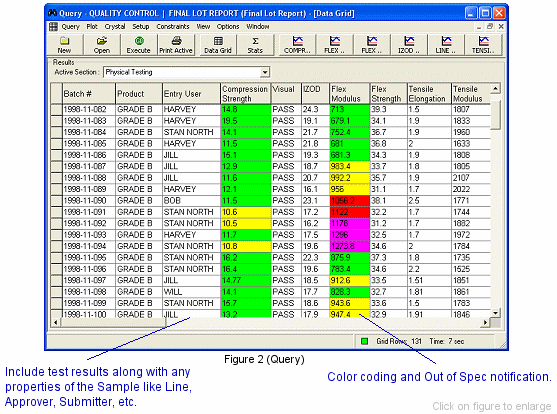Expand the Active Section dropdown arrow
Screen dimensions: 557x414
pos(265,72)
